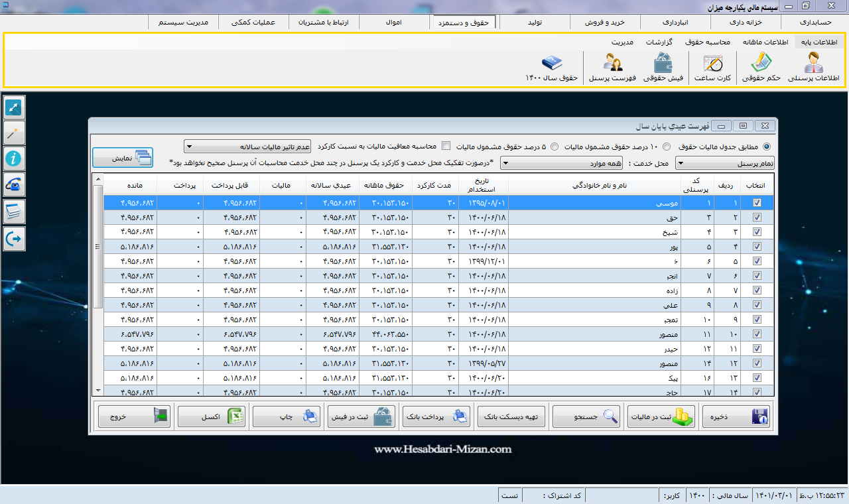Open فهرست پرسنل people icon
Screen dimensions: 849x504
point(612,64)
